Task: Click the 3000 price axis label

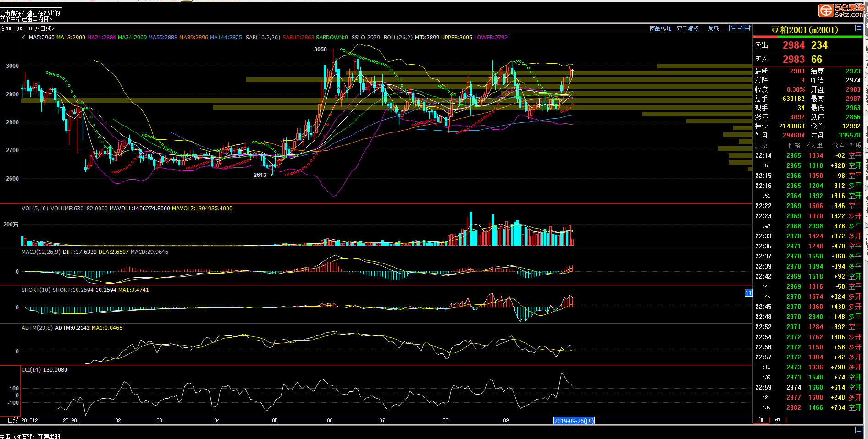Action: [x=12, y=66]
